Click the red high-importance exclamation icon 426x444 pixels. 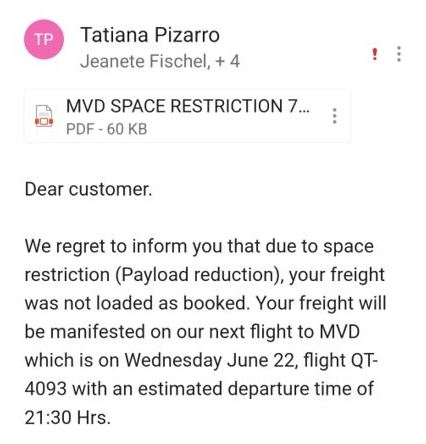click(375, 54)
